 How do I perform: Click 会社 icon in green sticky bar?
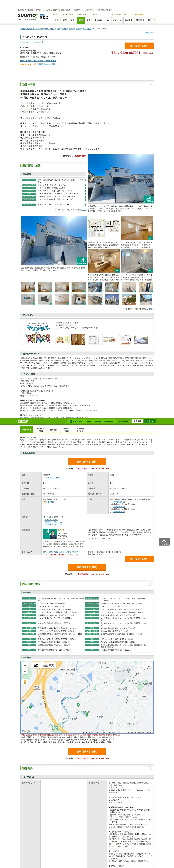98,422
